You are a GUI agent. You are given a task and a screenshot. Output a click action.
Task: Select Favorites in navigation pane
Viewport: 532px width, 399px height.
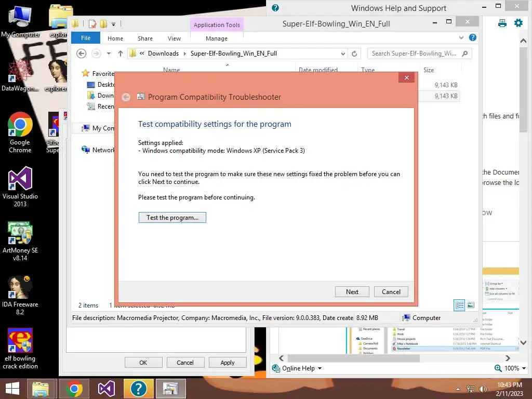pyautogui.click(x=103, y=74)
